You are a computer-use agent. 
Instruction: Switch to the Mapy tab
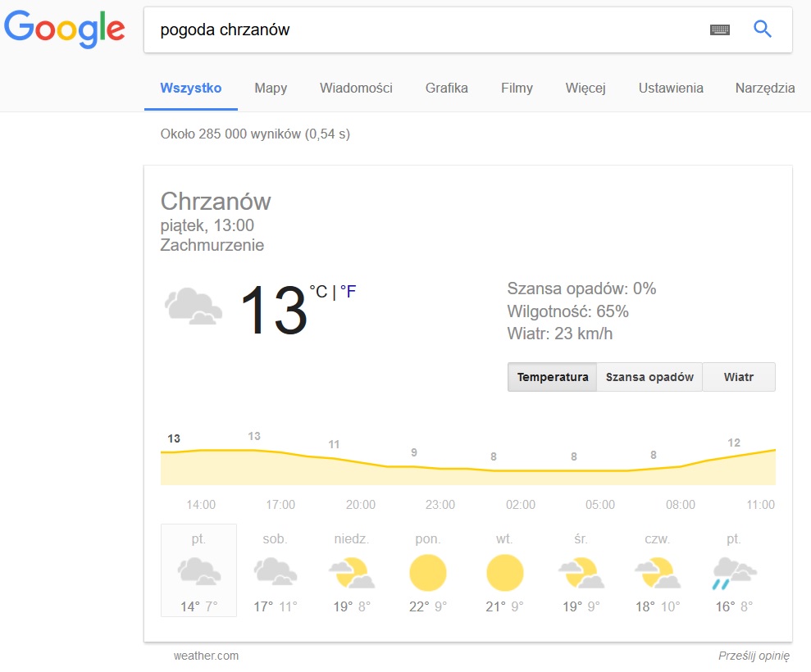click(271, 88)
